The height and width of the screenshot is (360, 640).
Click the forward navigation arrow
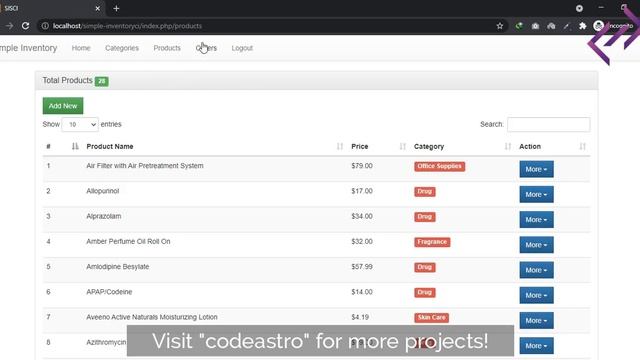click(x=9, y=26)
